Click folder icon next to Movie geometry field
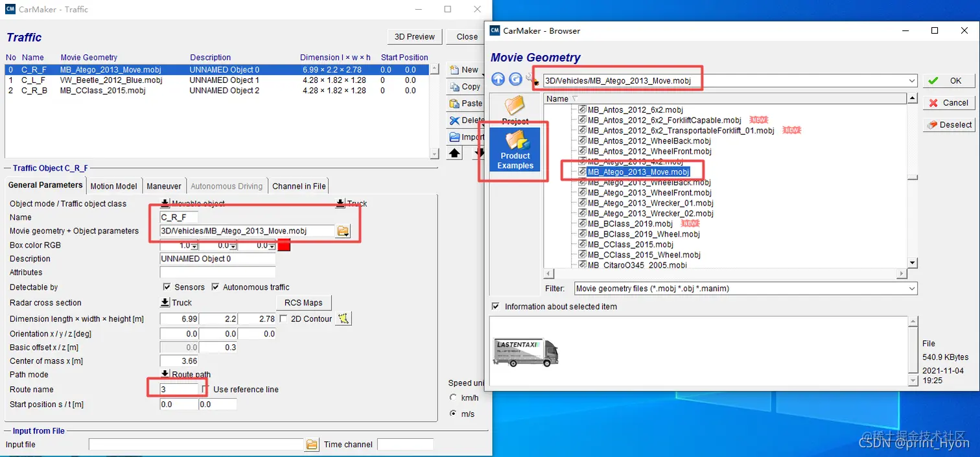980x457 pixels. tap(343, 231)
